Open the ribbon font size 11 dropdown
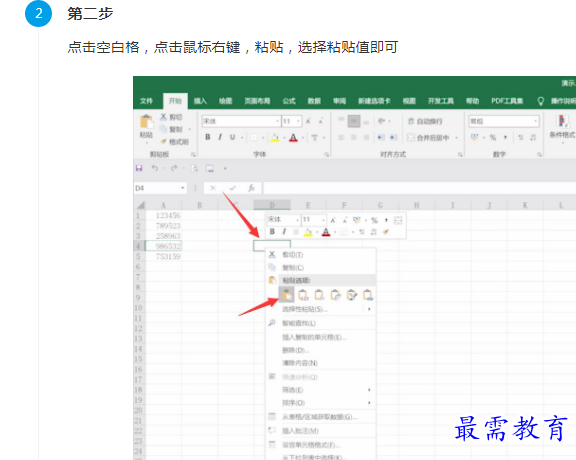Screen dimensions: 576x460 click(298, 121)
